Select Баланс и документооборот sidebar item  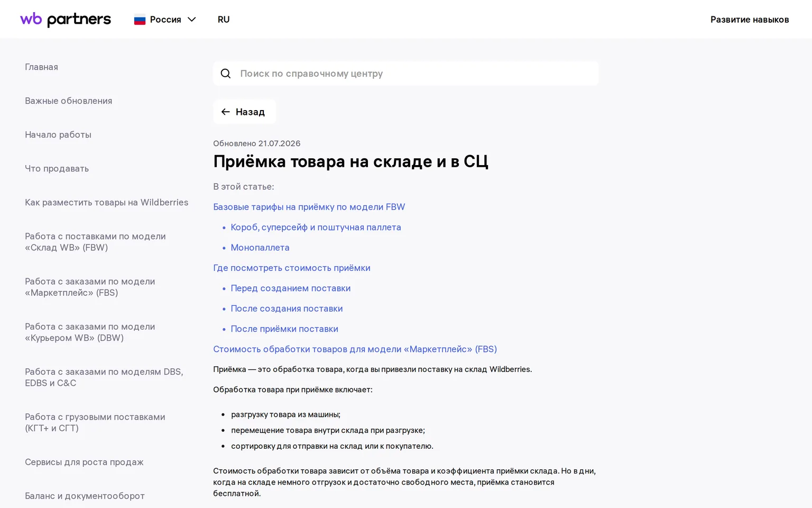click(x=85, y=496)
